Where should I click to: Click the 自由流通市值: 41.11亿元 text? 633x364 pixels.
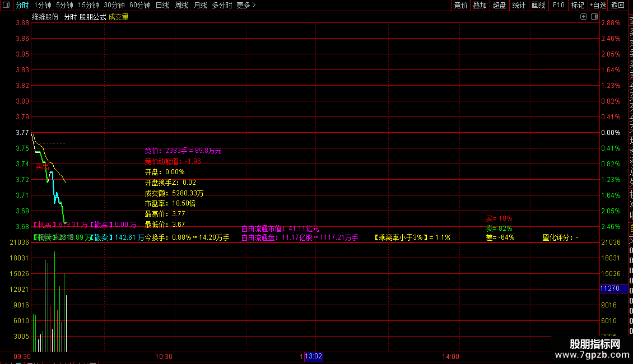[280, 229]
